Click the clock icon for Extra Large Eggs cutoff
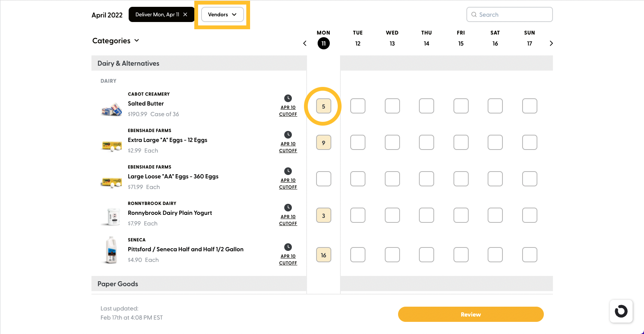 pyautogui.click(x=288, y=135)
